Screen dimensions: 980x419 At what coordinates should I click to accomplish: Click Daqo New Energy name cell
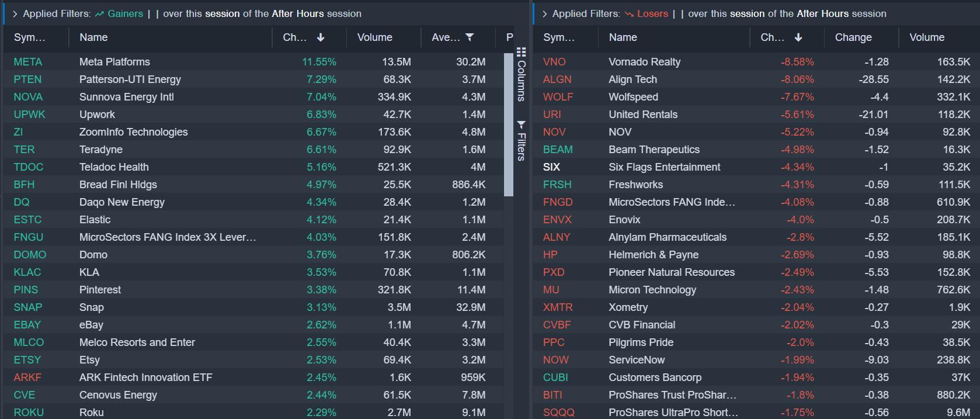pos(122,202)
